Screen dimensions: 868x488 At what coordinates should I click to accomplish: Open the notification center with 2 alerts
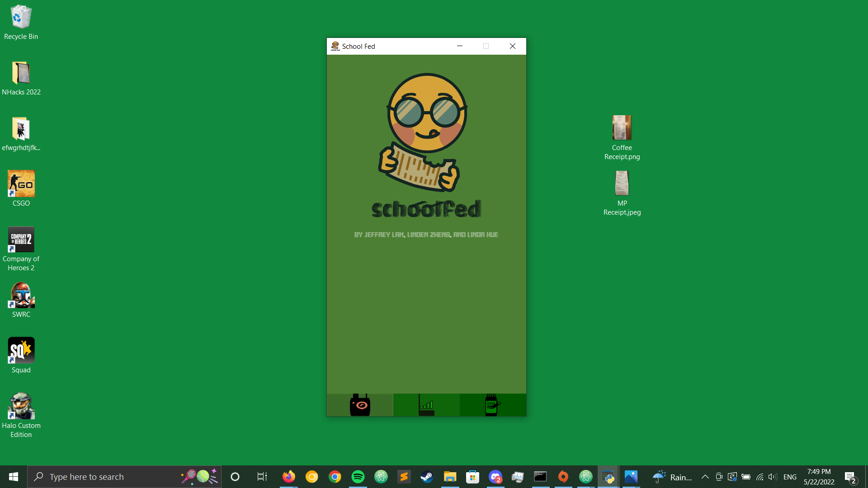tap(850, 477)
